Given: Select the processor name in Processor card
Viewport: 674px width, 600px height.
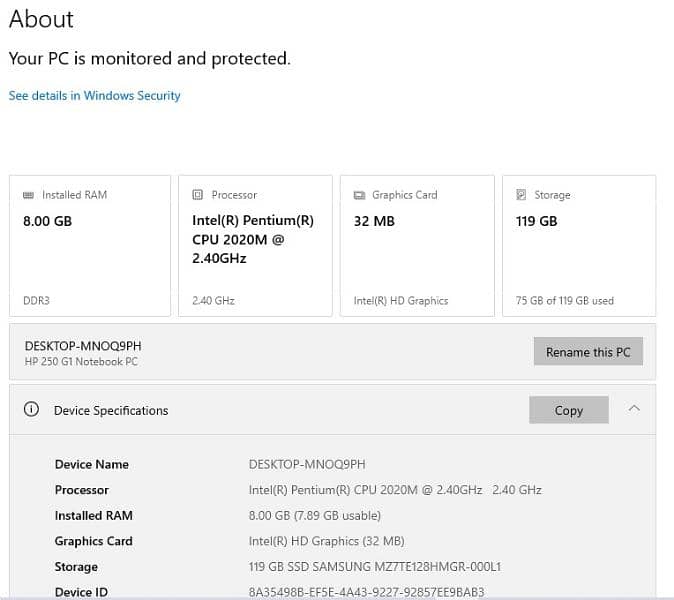Looking at the screenshot, I should [x=253, y=239].
